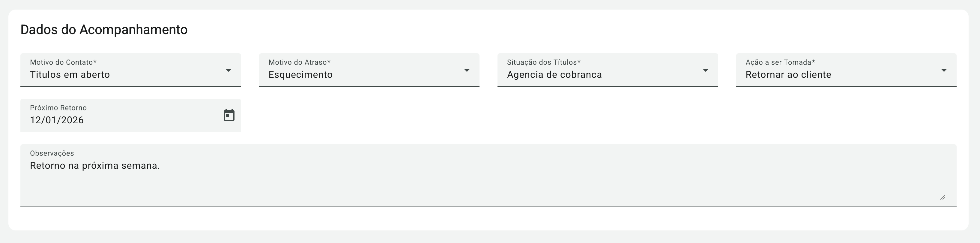
Task: Click the "Situação dos Títulos*" field label
Action: coord(544,62)
